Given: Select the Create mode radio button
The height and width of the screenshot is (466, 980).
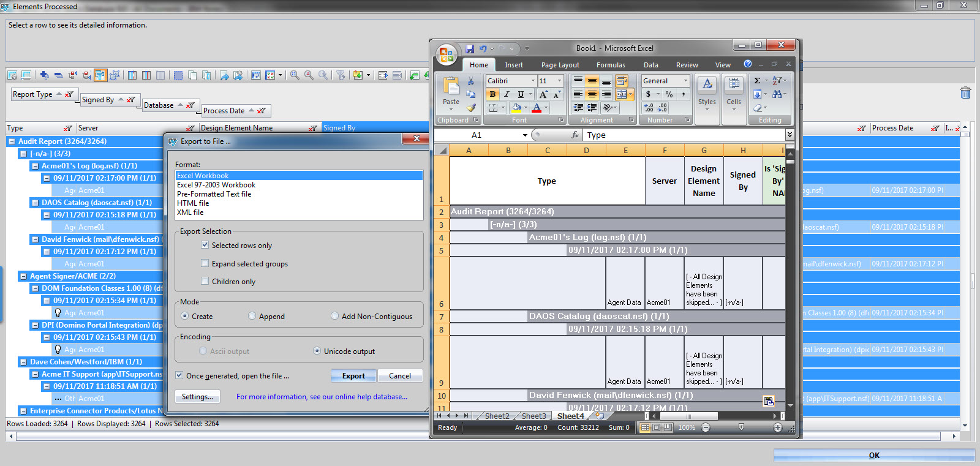Looking at the screenshot, I should pyautogui.click(x=185, y=316).
